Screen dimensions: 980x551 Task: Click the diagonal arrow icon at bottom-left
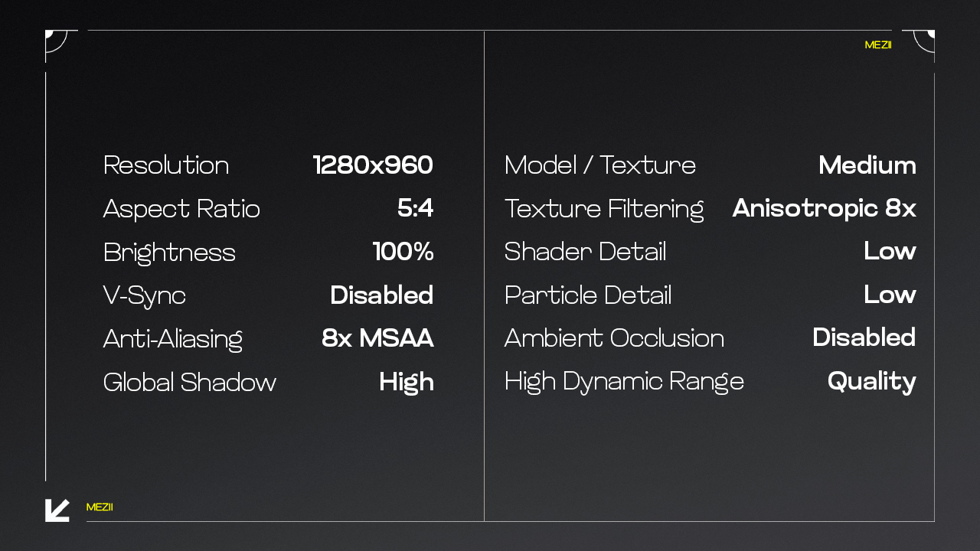[57, 510]
